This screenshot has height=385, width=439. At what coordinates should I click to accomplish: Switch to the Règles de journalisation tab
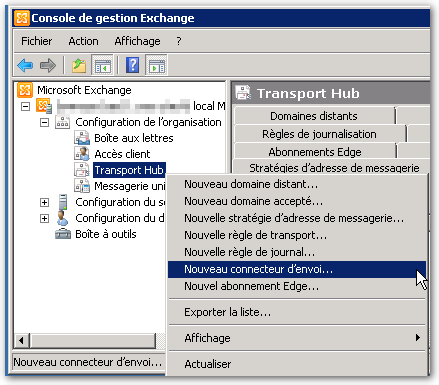coord(319,134)
